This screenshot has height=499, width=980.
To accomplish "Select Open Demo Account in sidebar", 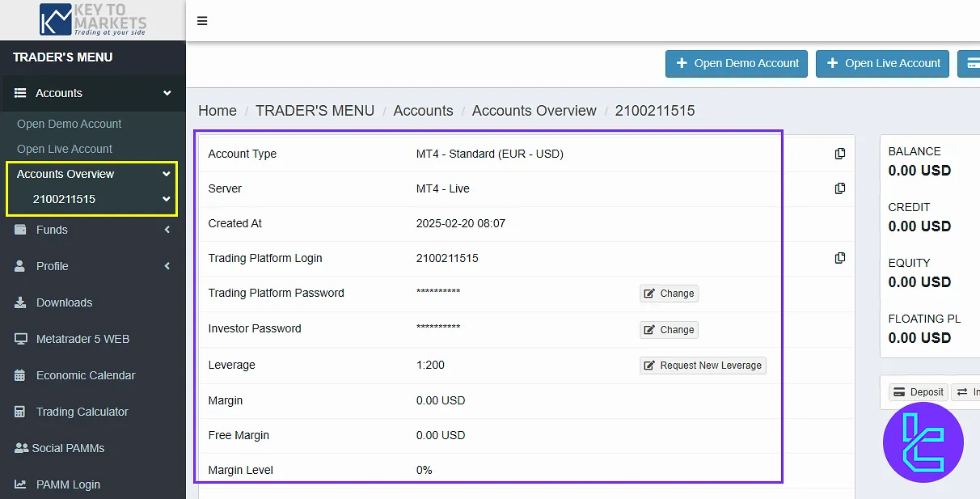I will pyautogui.click(x=70, y=124).
